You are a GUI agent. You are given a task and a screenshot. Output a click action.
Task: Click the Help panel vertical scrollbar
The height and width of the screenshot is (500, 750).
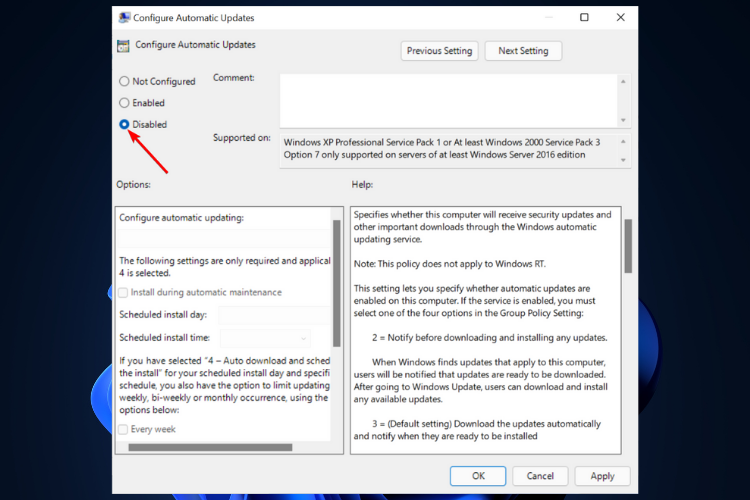(628, 245)
